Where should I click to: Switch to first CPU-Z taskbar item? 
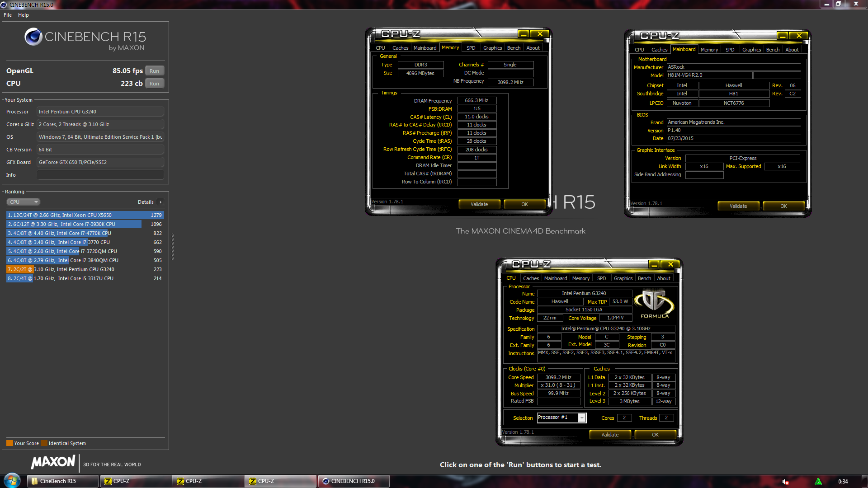[136, 481]
